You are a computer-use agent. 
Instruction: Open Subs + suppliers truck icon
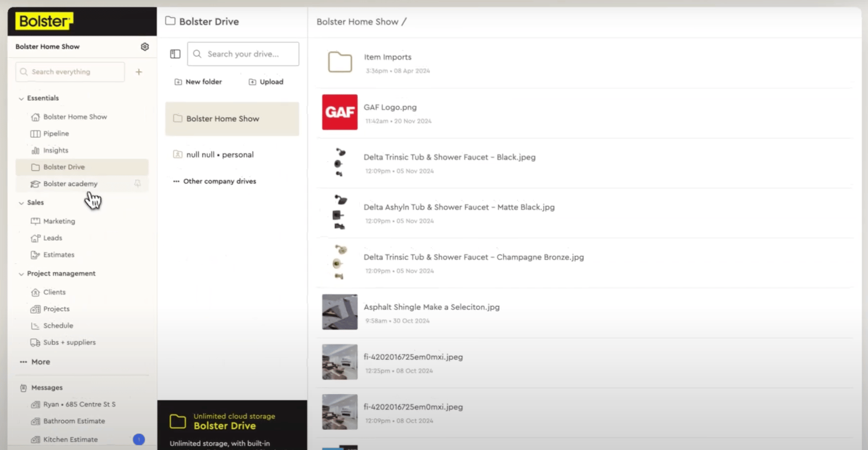pyautogui.click(x=36, y=343)
